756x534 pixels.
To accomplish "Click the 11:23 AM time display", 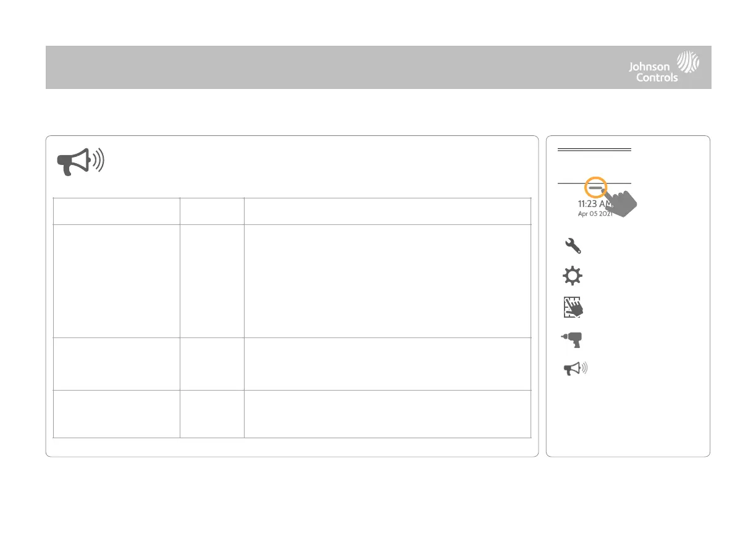I will click(586, 203).
